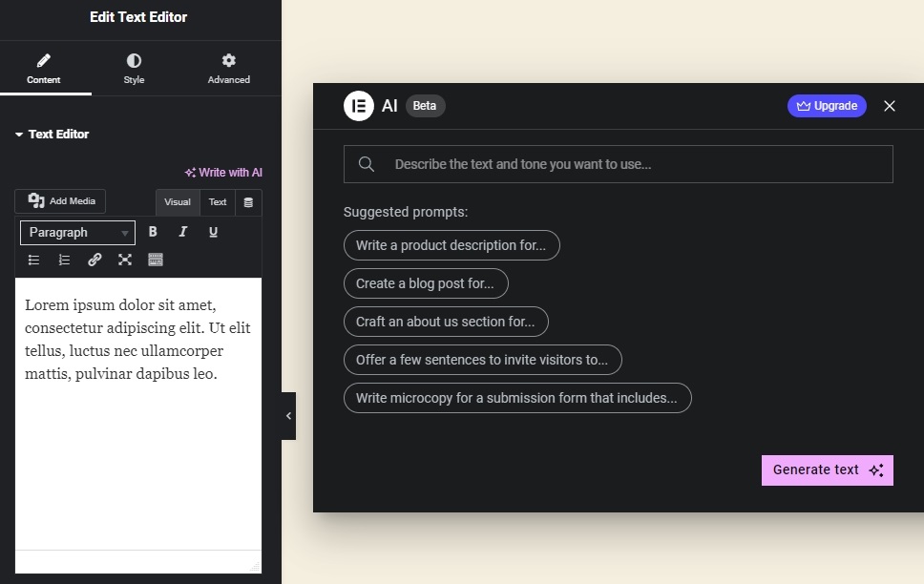
Task: Open the Paragraph format dropdown
Action: click(77, 233)
